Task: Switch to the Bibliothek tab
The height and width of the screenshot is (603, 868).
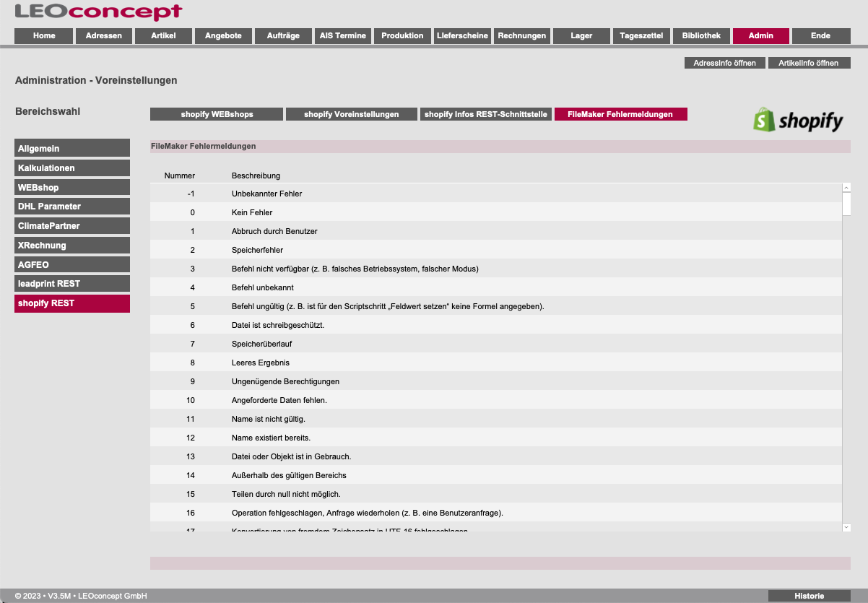Action: [701, 35]
